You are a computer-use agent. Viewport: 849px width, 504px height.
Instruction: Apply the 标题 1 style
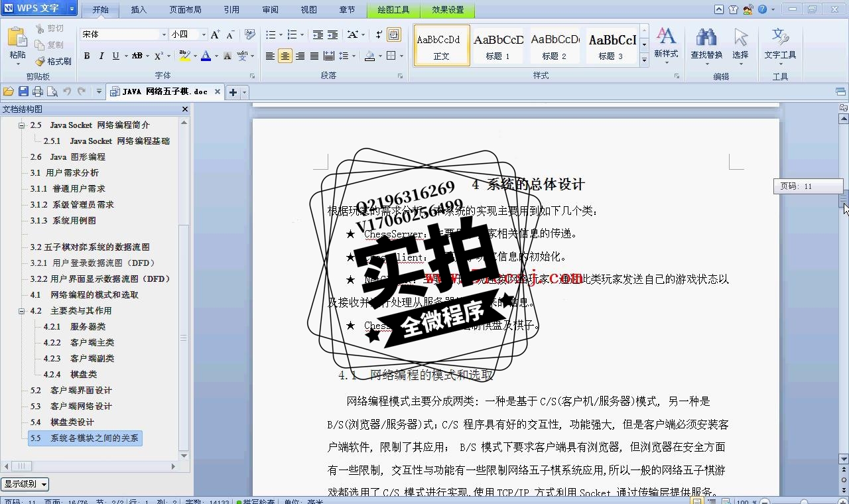[x=498, y=45]
